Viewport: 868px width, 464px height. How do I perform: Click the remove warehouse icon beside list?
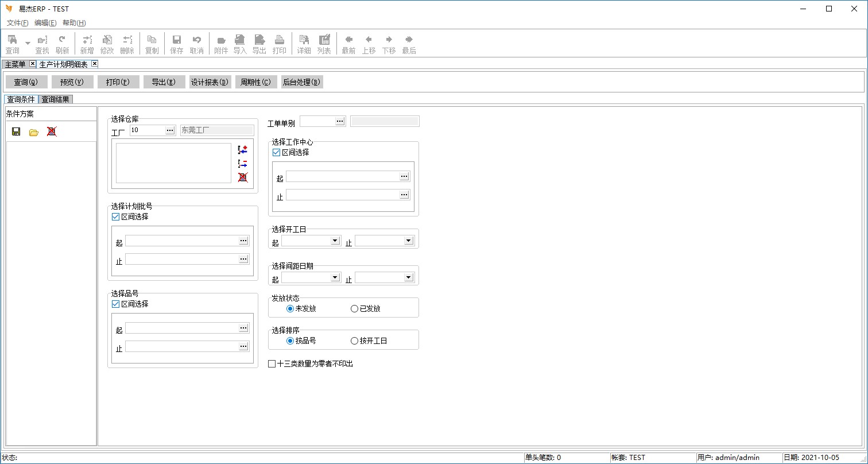pyautogui.click(x=243, y=164)
